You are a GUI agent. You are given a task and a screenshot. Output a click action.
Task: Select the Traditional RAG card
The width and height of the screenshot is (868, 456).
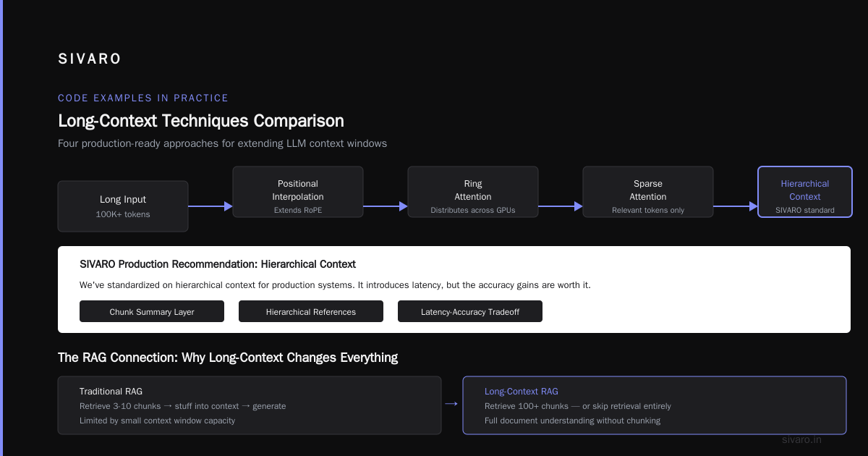click(250, 405)
